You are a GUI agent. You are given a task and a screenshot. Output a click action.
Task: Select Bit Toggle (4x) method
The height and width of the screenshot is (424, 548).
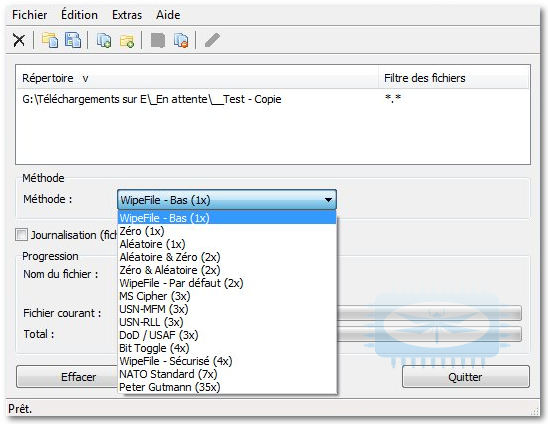[227, 348]
